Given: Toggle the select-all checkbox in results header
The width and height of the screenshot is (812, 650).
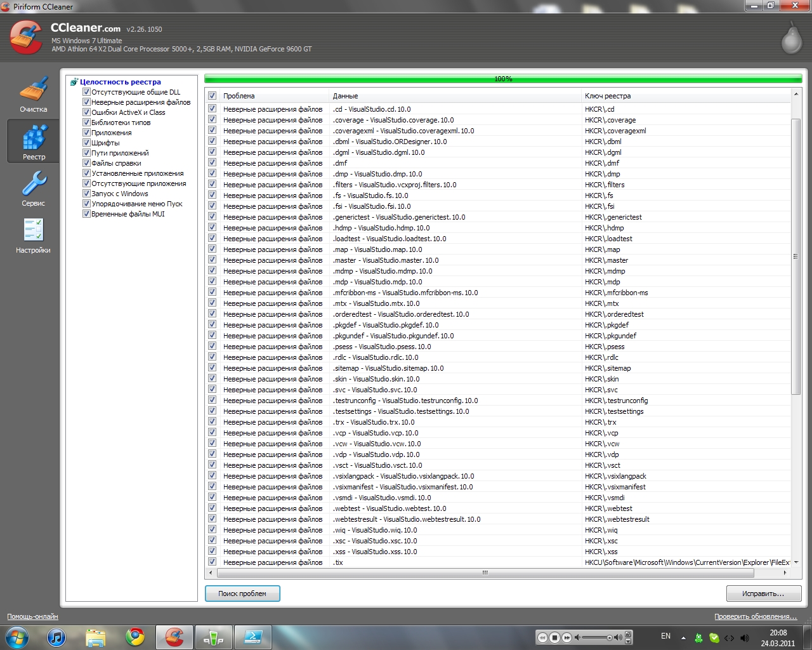Looking at the screenshot, I should [x=212, y=96].
